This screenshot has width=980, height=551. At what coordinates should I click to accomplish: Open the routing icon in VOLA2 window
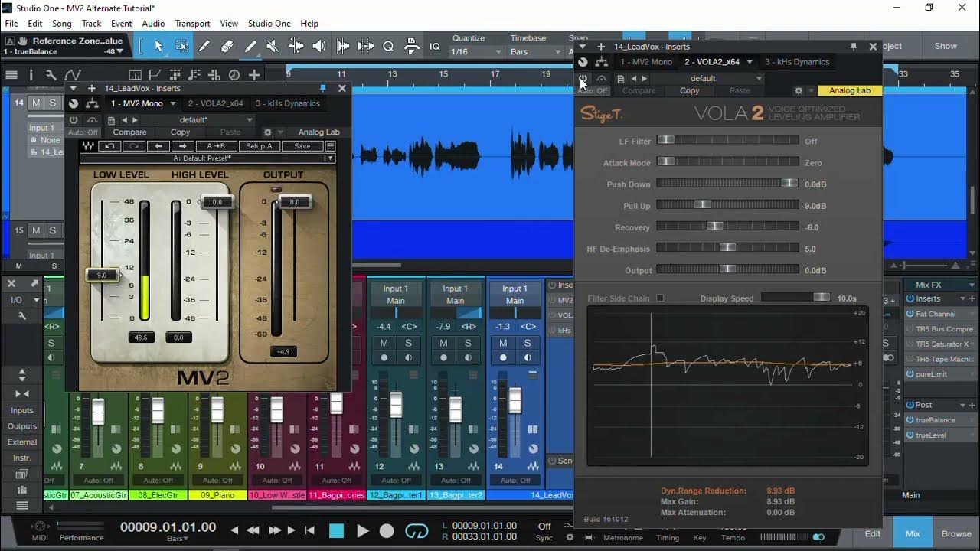tap(602, 62)
